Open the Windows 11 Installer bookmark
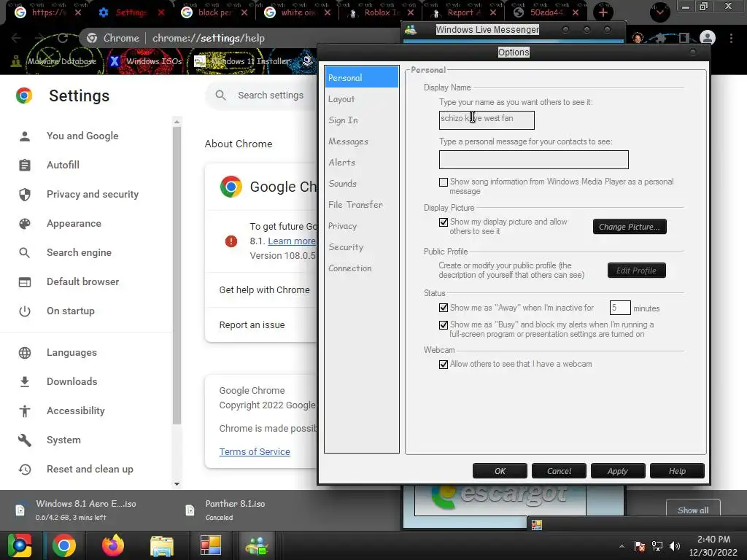747x560 pixels. [x=242, y=61]
